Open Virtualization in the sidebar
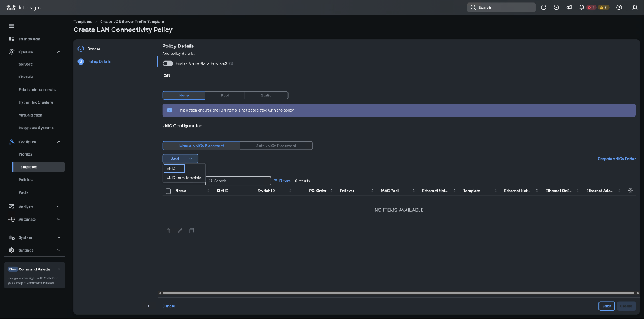The image size is (644, 319). (30, 115)
